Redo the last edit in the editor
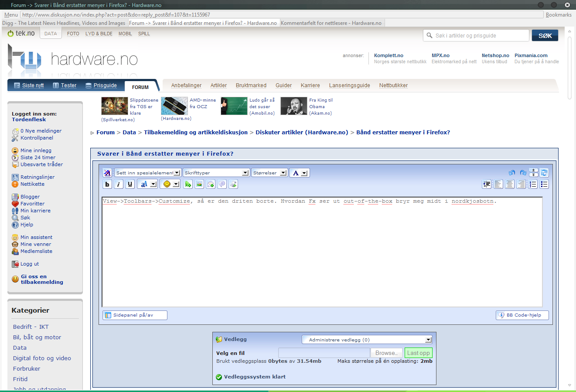 tap(523, 173)
